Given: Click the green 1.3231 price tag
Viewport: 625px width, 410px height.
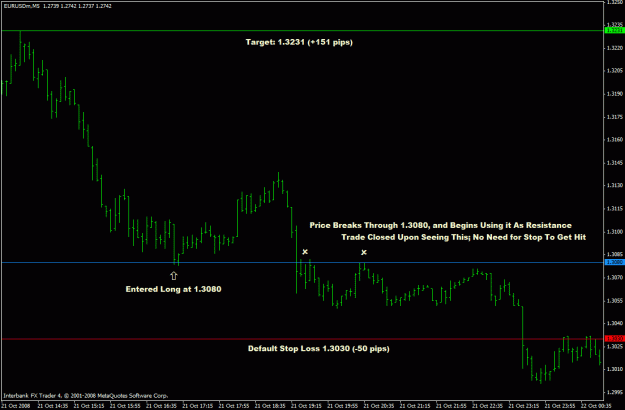Looking at the screenshot, I should pos(615,30).
